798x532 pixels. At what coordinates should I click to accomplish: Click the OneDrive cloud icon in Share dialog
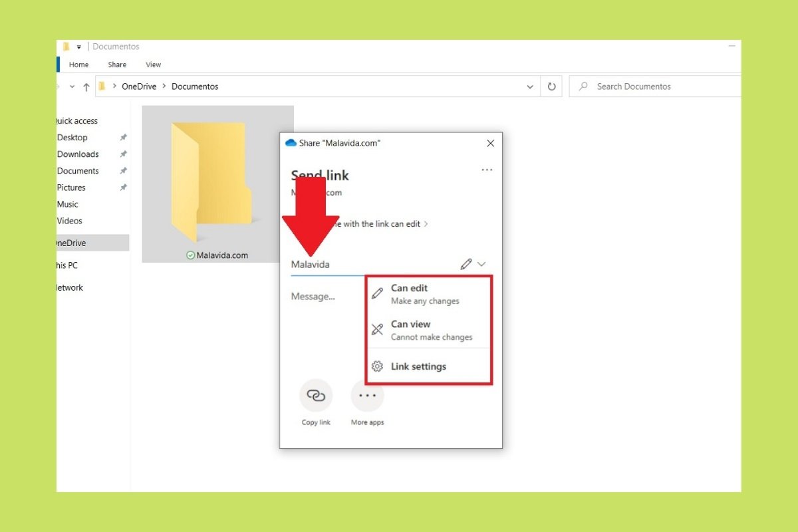click(x=291, y=143)
